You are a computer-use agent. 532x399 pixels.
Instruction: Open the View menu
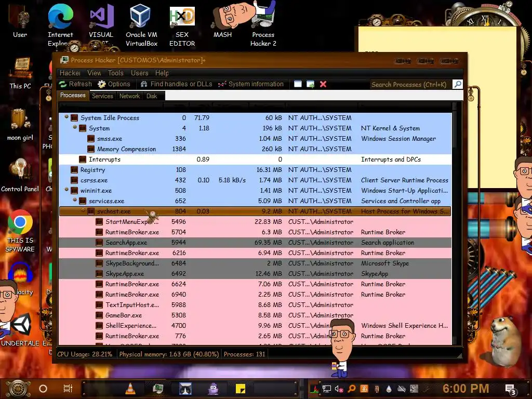click(94, 73)
